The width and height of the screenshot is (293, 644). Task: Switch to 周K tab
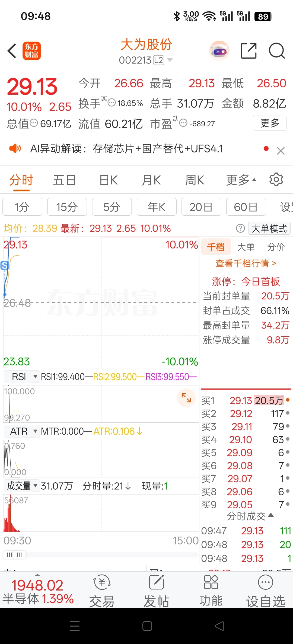tap(195, 180)
